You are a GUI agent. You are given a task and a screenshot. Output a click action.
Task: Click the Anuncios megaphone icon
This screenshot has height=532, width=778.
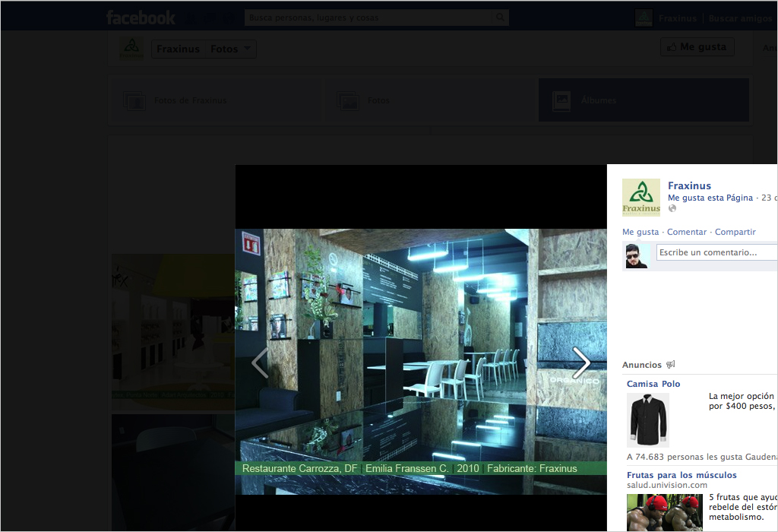tap(670, 365)
